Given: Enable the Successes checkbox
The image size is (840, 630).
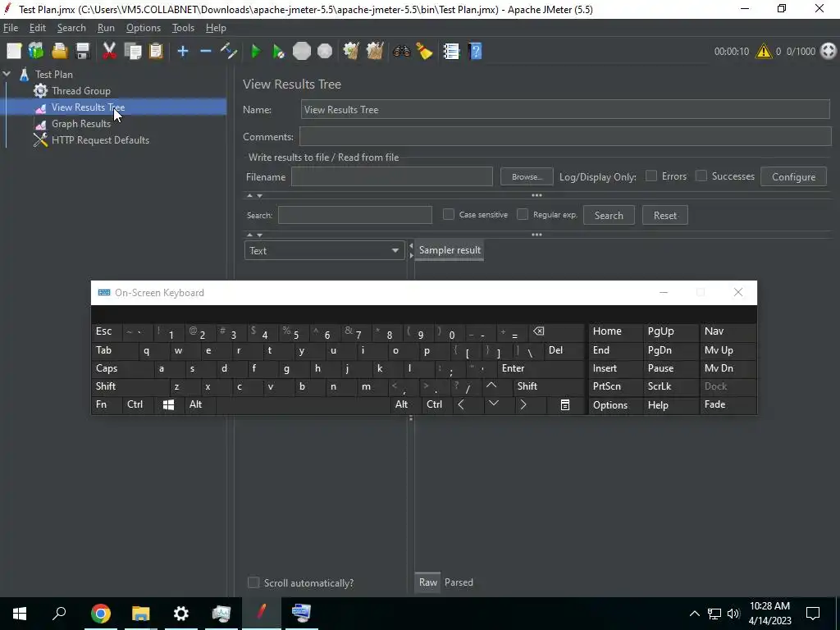Looking at the screenshot, I should pyautogui.click(x=701, y=176).
